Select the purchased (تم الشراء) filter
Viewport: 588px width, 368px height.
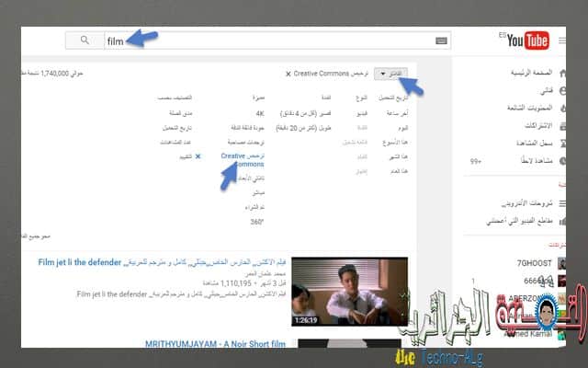pyautogui.click(x=254, y=207)
